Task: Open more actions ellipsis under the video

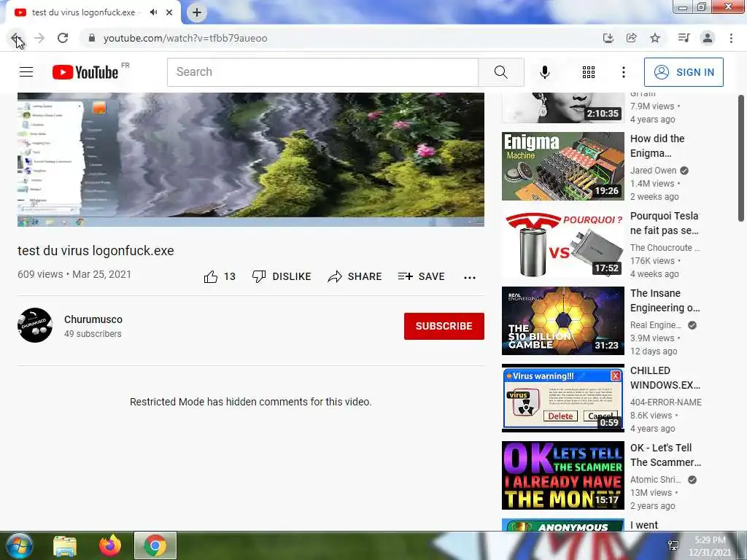Action: pyautogui.click(x=470, y=278)
